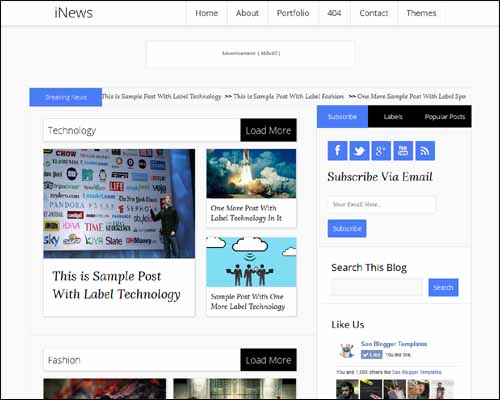The height and width of the screenshot is (400, 500).
Task: Switch to the Popular Posts tab
Action: pyautogui.click(x=445, y=117)
